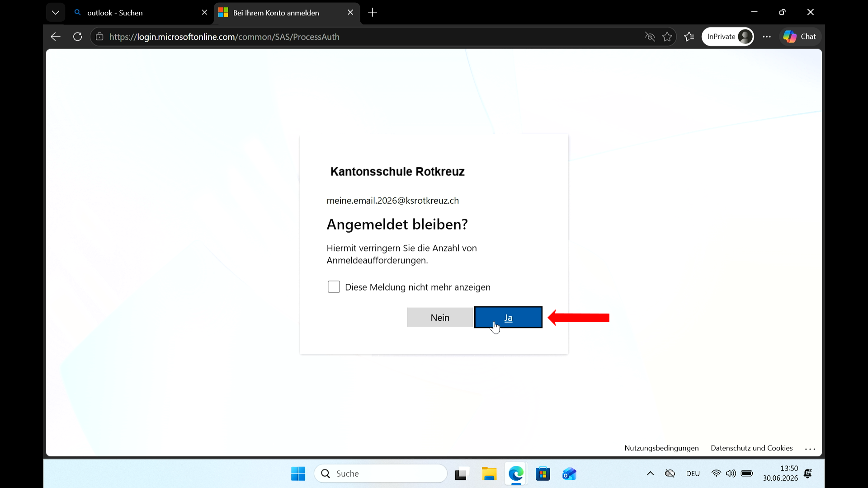The image size is (868, 488).
Task: Change the DEU keyboard language
Action: pos(693,474)
